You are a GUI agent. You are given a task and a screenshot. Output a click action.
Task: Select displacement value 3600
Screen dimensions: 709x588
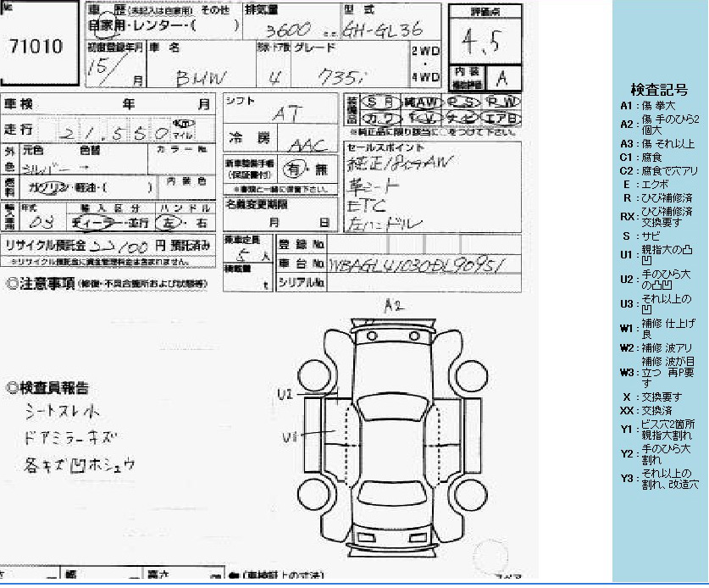(289, 31)
